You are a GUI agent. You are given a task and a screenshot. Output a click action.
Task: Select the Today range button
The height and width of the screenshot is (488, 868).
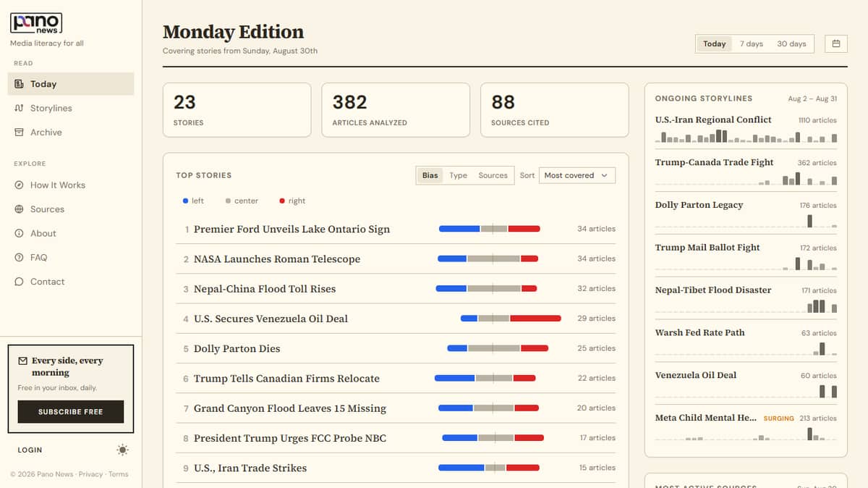[x=714, y=43]
